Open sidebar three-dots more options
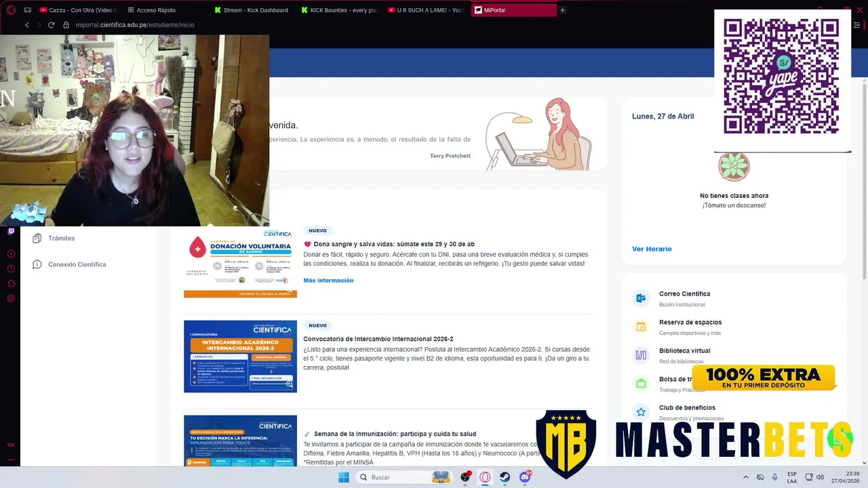 coord(11,459)
